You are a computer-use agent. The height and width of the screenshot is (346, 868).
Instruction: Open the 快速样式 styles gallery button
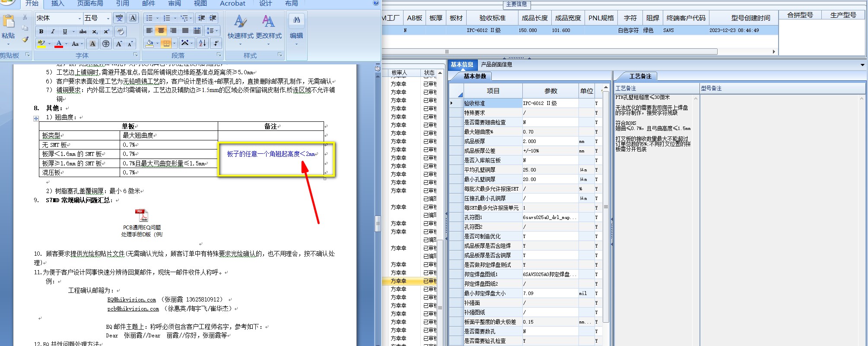click(x=241, y=29)
